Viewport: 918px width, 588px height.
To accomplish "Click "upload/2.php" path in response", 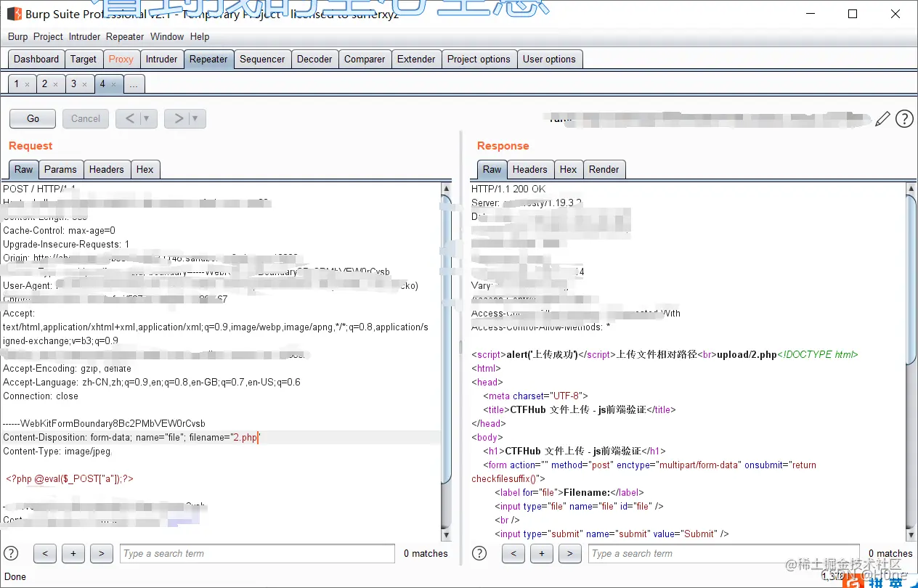I will point(747,355).
